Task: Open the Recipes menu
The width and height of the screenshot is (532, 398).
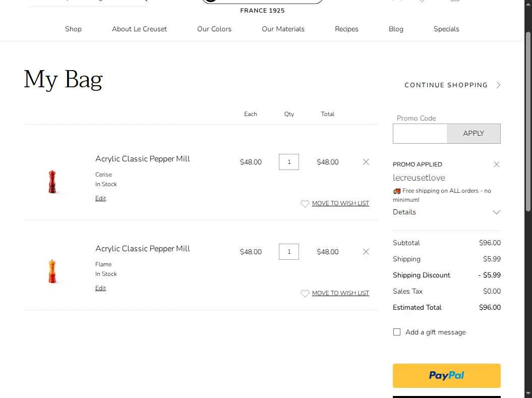Action: [x=346, y=29]
